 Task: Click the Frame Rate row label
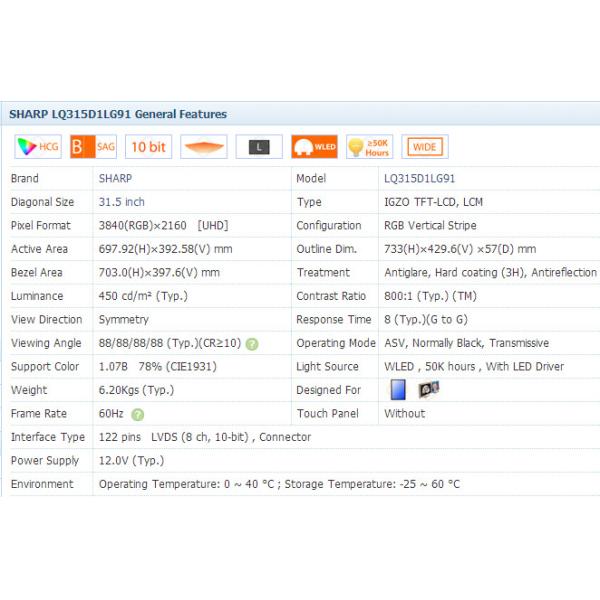click(39, 414)
